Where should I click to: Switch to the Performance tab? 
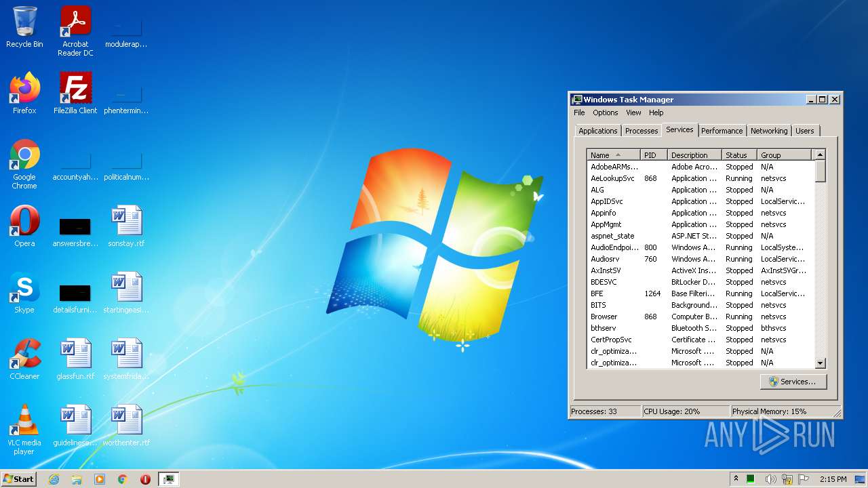722,131
